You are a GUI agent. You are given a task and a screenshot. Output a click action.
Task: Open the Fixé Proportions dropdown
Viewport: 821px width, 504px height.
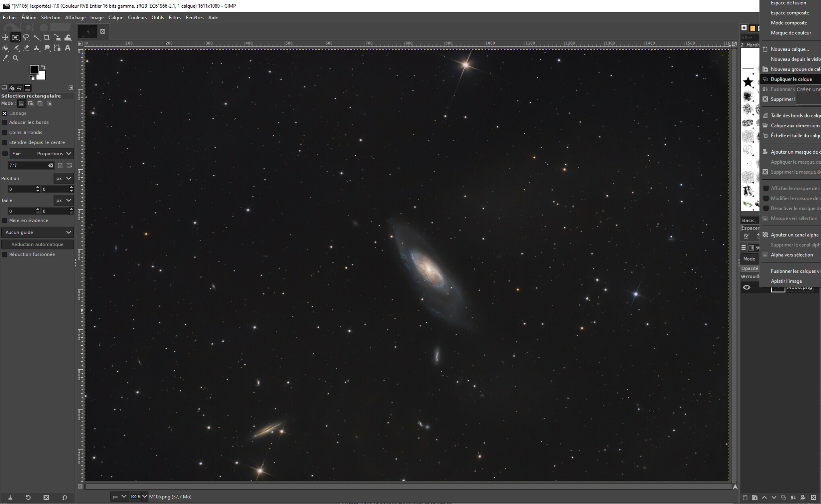pos(42,154)
